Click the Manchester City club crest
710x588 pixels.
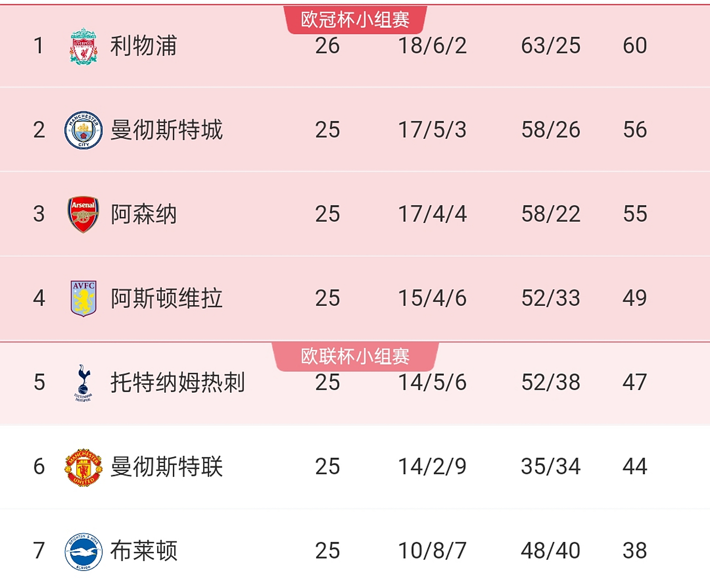point(84,130)
